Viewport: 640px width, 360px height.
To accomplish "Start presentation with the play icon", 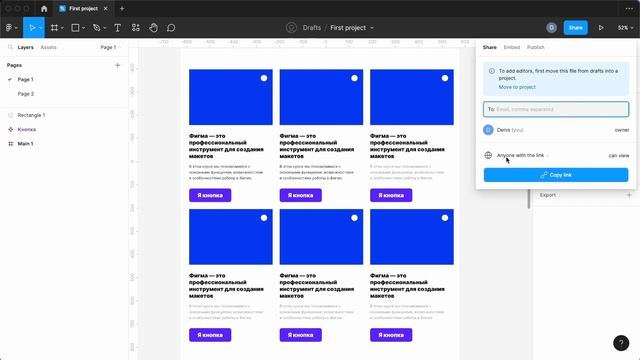I will pyautogui.click(x=601, y=28).
